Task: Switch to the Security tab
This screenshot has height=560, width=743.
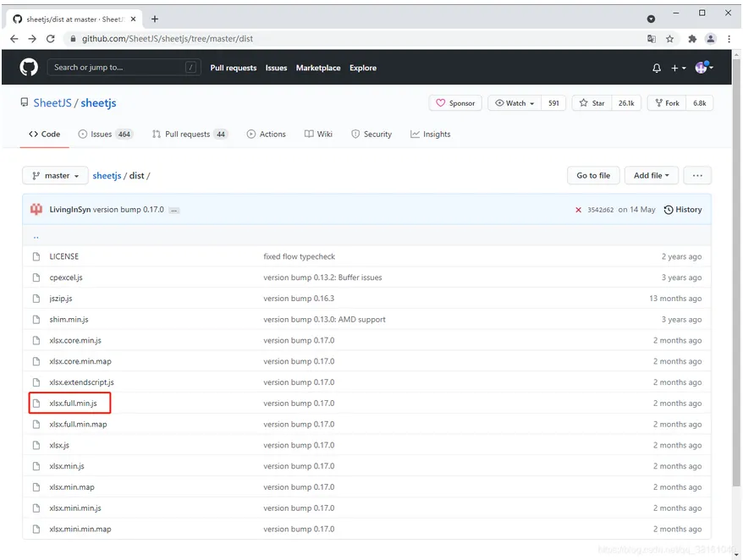Action: pos(371,134)
